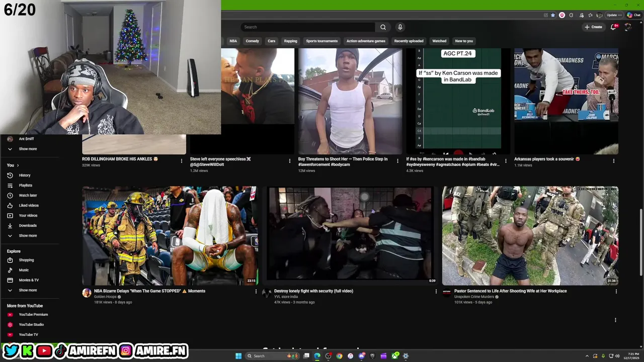Open the browser favorites star icon
Screen dimensions: 644x362
point(590,15)
